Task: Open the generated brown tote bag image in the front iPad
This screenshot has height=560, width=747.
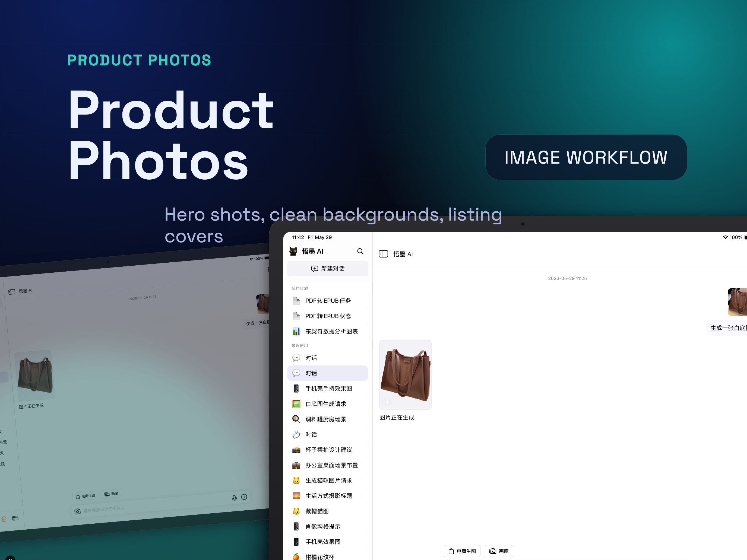Action: click(x=405, y=375)
